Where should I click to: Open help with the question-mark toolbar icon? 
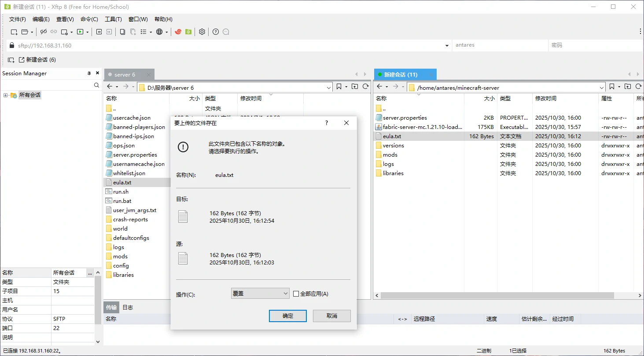coord(216,32)
